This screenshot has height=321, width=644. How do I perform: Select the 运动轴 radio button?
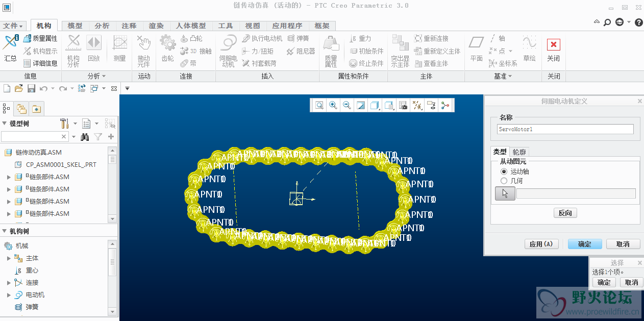[504, 171]
